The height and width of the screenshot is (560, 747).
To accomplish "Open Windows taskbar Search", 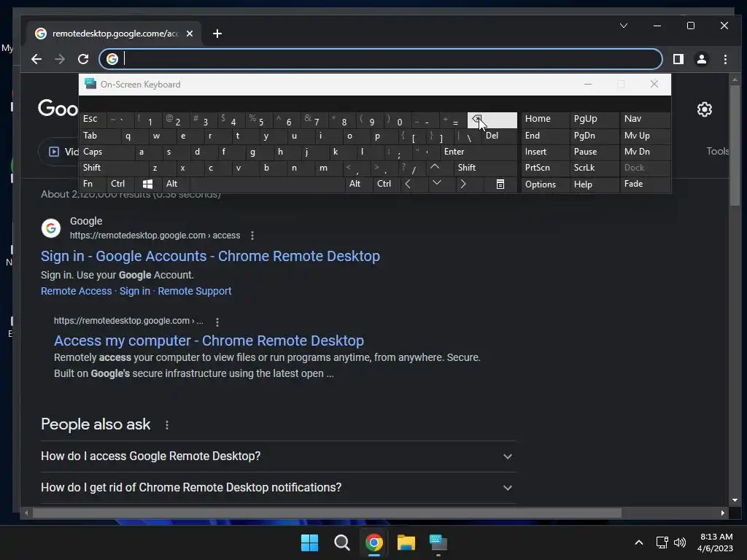I will point(341,542).
